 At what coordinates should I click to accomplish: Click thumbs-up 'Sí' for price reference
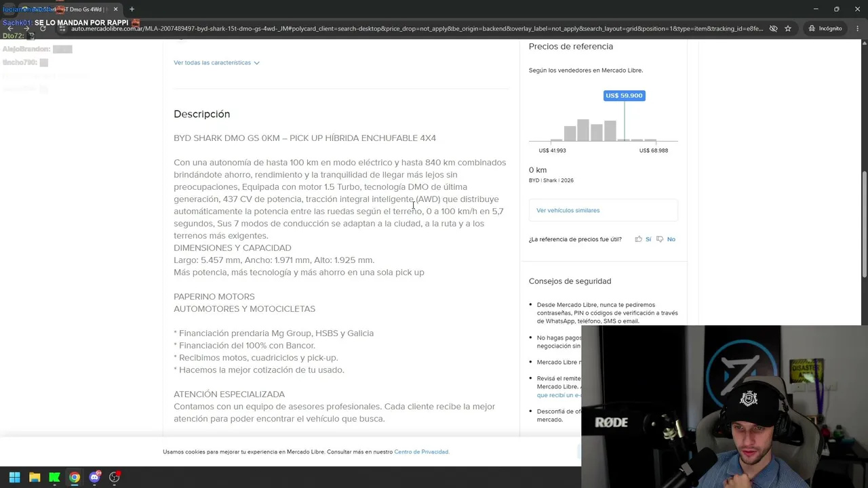[644, 239]
